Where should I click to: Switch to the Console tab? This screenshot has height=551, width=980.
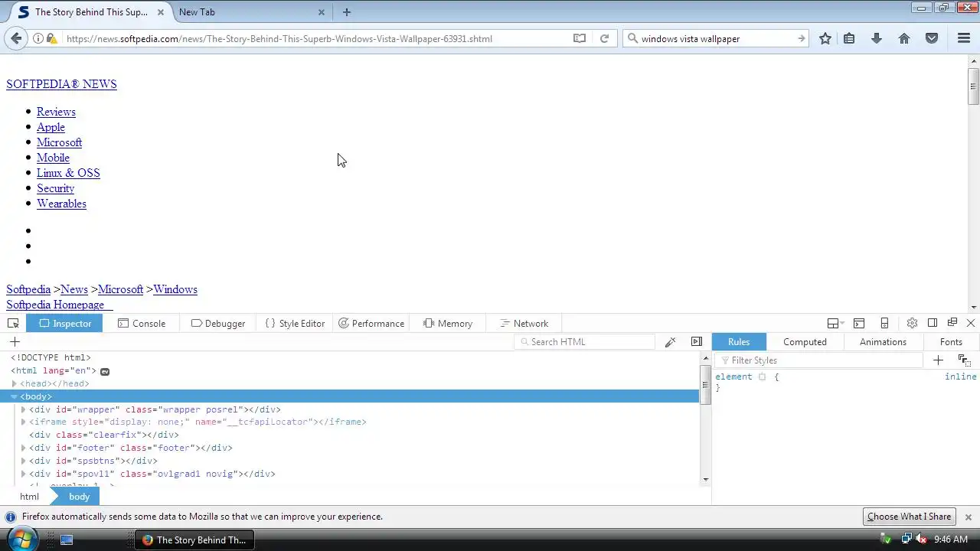(x=142, y=323)
